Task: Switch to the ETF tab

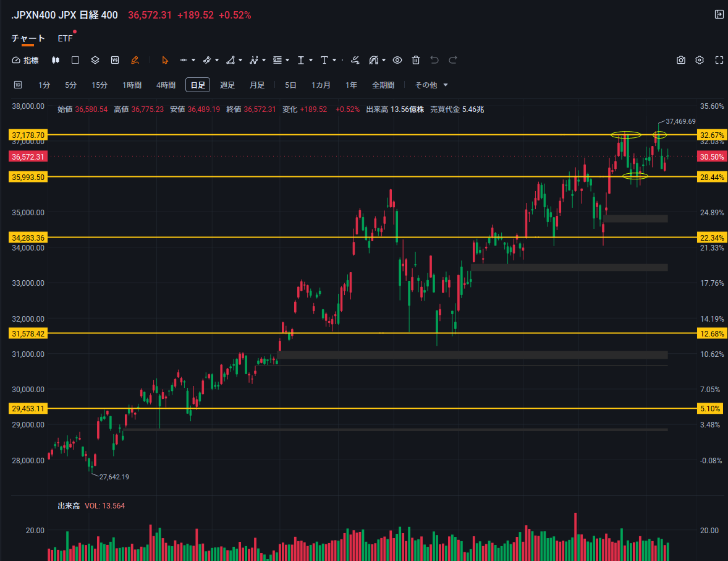Action: coord(65,38)
